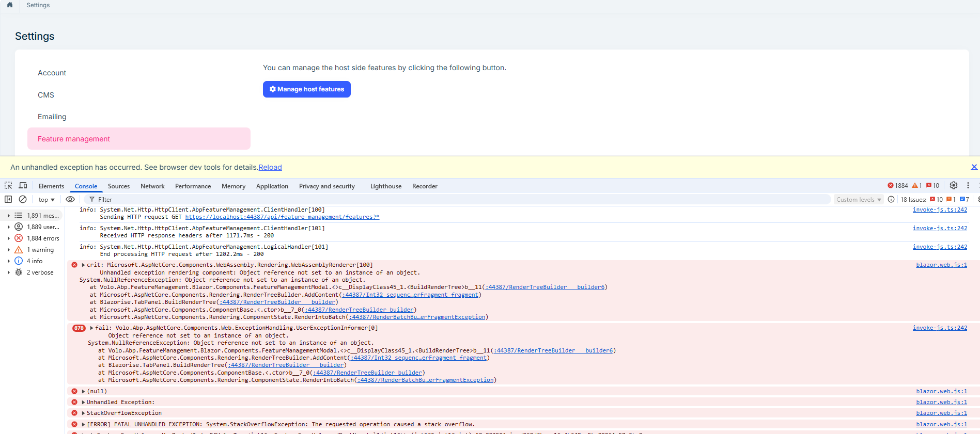Screen dimensions: 980x434
Task: Expand the Unhandled Exception entry
Action: [x=83, y=402]
